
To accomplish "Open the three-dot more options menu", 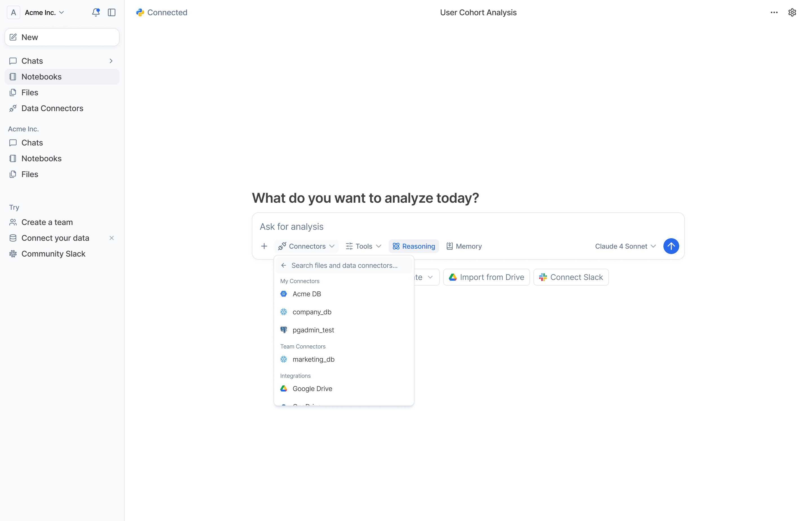I will tap(774, 12).
